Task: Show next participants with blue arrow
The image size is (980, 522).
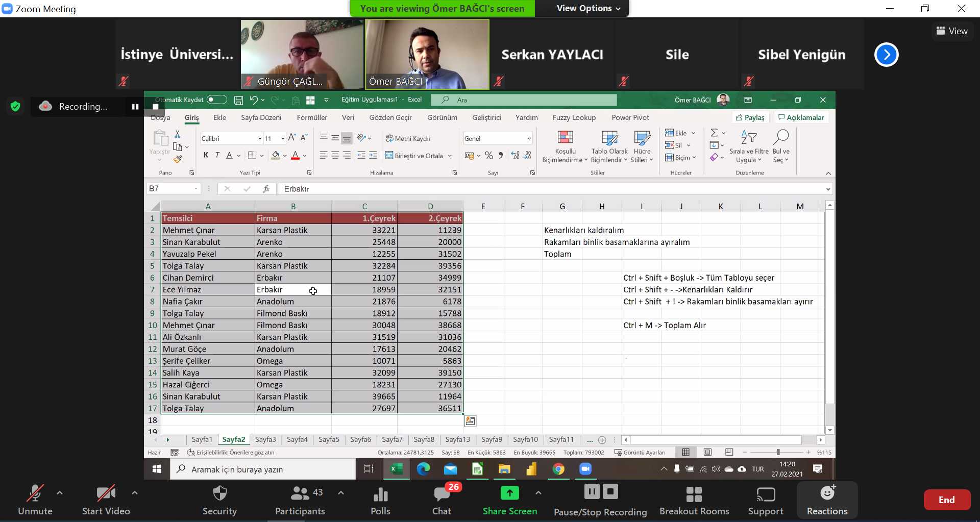Action: coord(886,55)
